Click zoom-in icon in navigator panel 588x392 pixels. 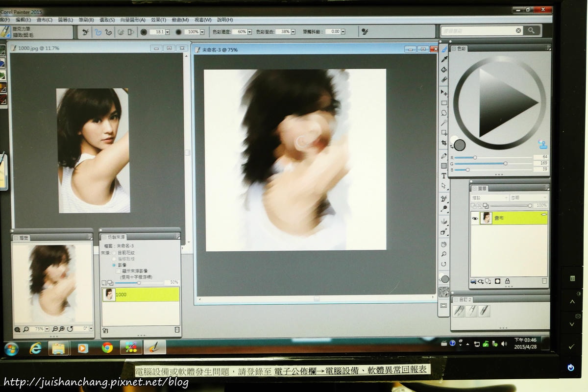tap(62, 329)
